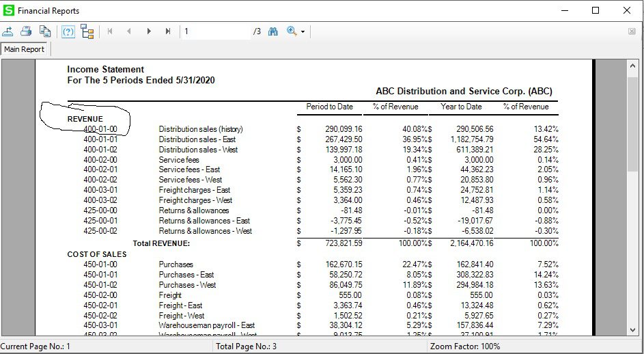Viewport: 644px width, 354px height.
Task: Click the value 162,670.15
Action: click(344, 264)
